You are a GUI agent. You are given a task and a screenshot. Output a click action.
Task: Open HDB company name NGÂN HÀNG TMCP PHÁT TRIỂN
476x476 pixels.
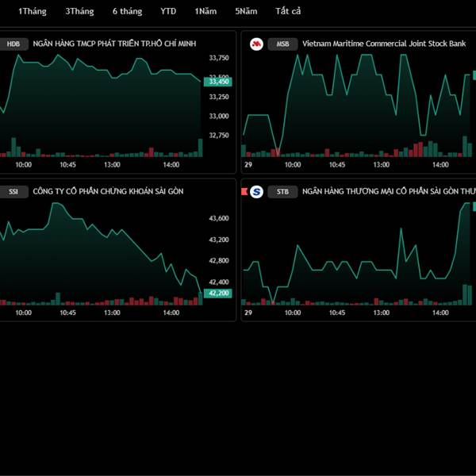pos(114,44)
